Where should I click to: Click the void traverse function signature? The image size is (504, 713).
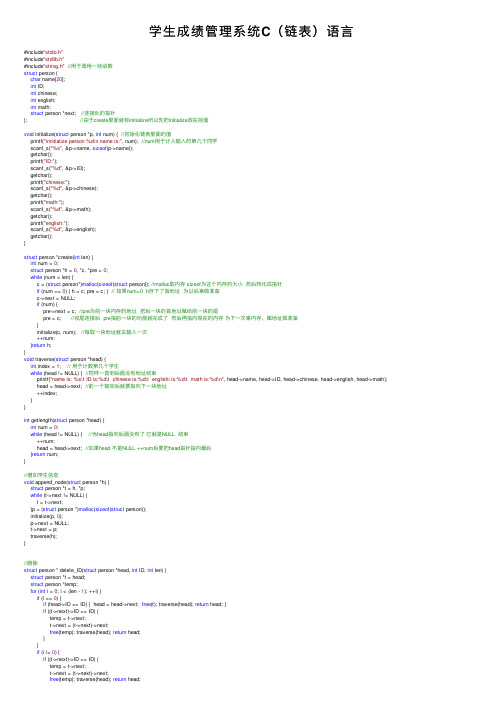click(65, 359)
